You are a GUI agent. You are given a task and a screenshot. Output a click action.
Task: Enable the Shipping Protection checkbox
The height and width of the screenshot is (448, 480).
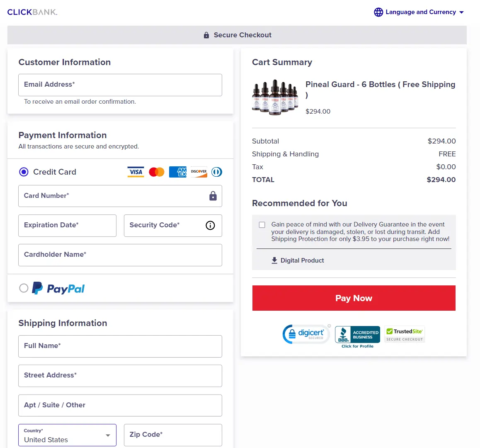[x=262, y=225]
